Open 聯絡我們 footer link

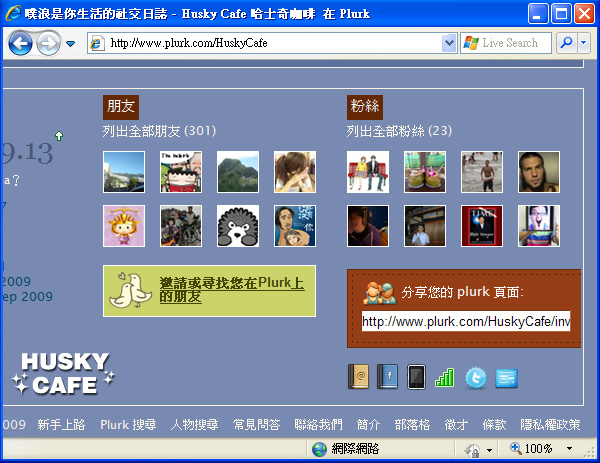click(x=318, y=425)
